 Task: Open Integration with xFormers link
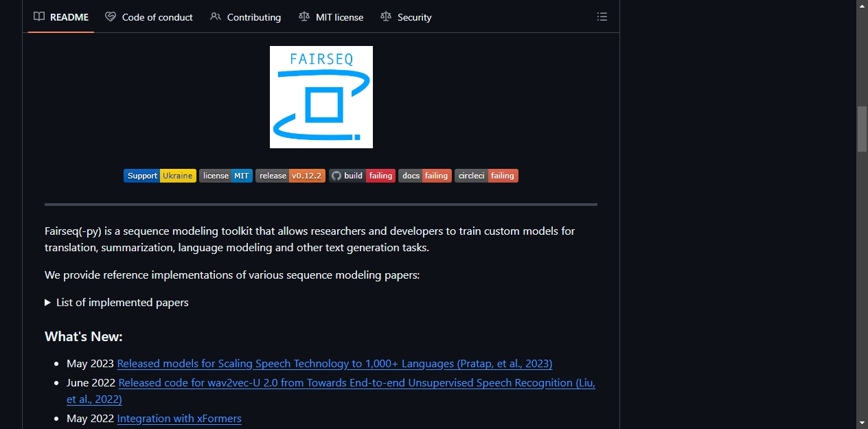click(x=179, y=419)
